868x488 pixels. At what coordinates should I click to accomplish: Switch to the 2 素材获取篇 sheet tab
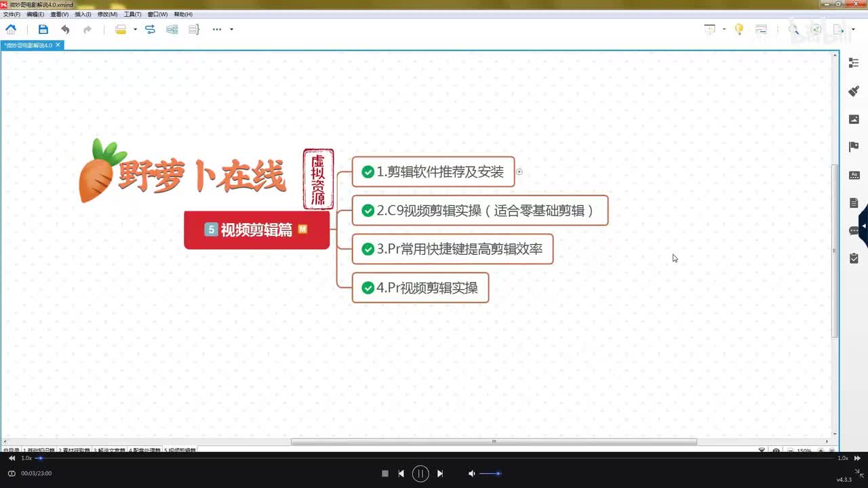click(x=75, y=450)
